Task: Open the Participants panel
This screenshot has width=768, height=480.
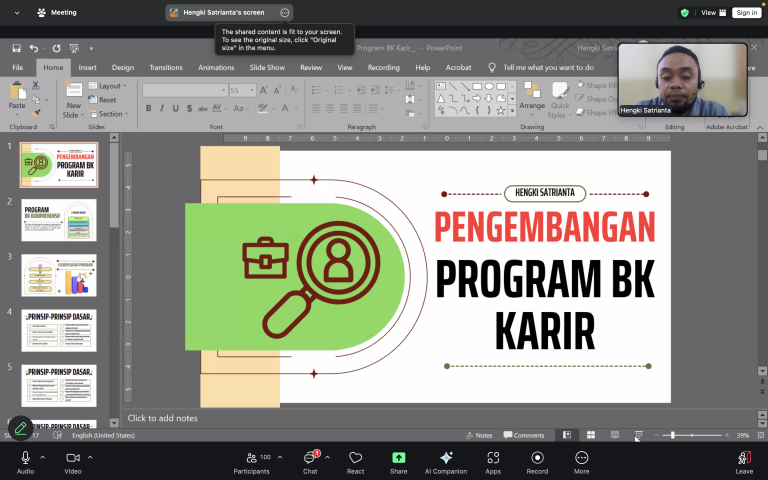Action: click(251, 462)
